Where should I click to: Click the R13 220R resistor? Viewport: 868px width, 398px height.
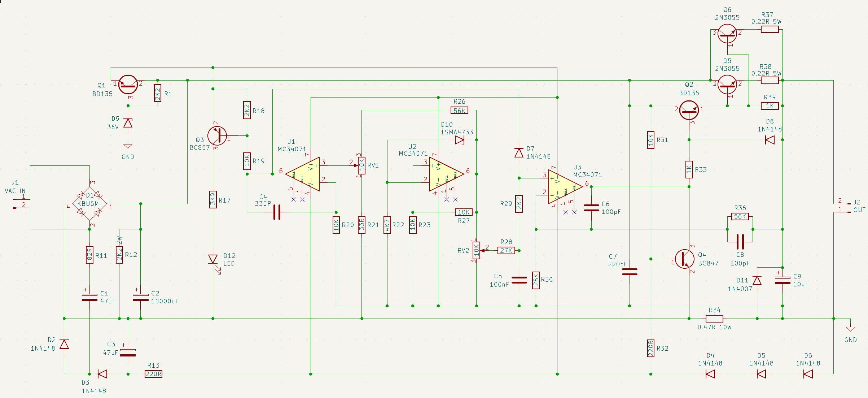[153, 374]
